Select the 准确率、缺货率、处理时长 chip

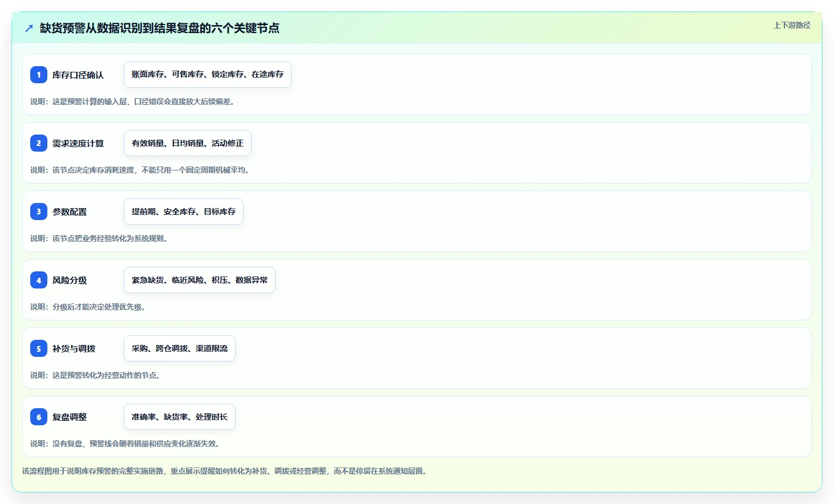180,417
